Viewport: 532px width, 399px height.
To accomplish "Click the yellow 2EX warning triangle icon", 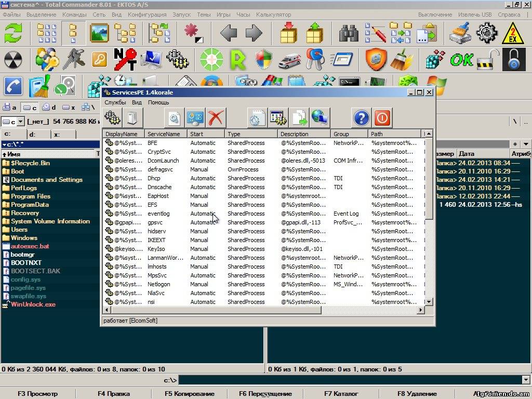I will tap(513, 33).
